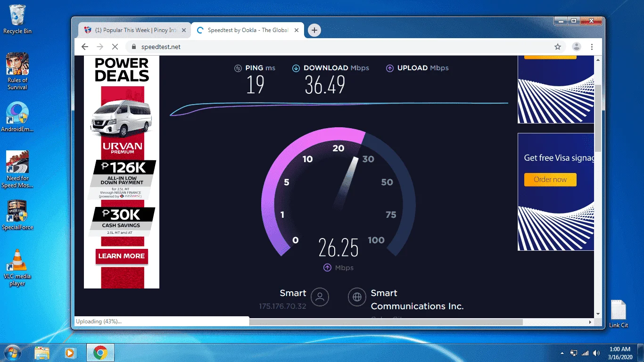Open a new Chrome tab
The width and height of the screenshot is (644, 362).
click(x=314, y=30)
